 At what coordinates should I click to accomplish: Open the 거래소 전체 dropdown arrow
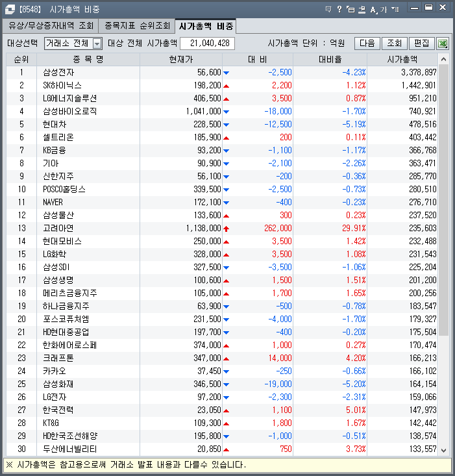(97, 44)
